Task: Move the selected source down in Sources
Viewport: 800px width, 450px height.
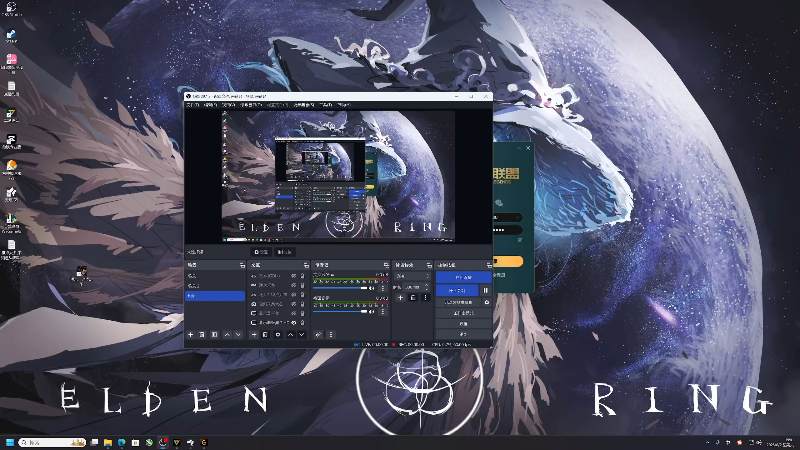Action: [302, 335]
